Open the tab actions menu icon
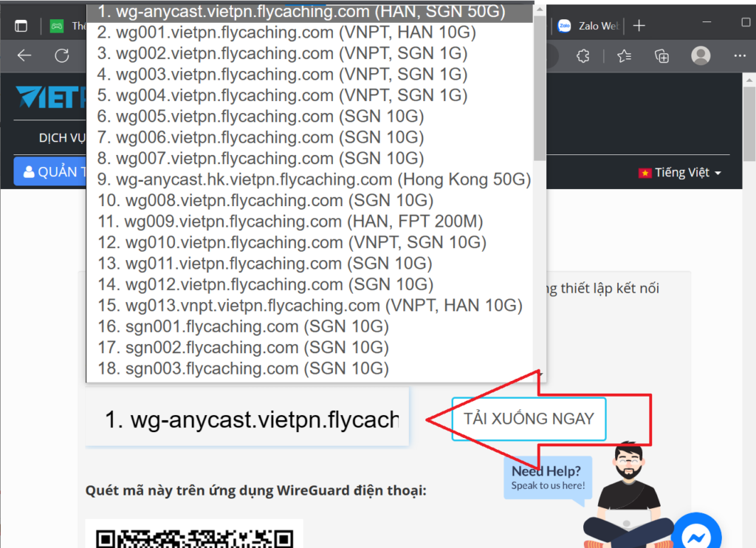The width and height of the screenshot is (756, 548). coord(21,26)
